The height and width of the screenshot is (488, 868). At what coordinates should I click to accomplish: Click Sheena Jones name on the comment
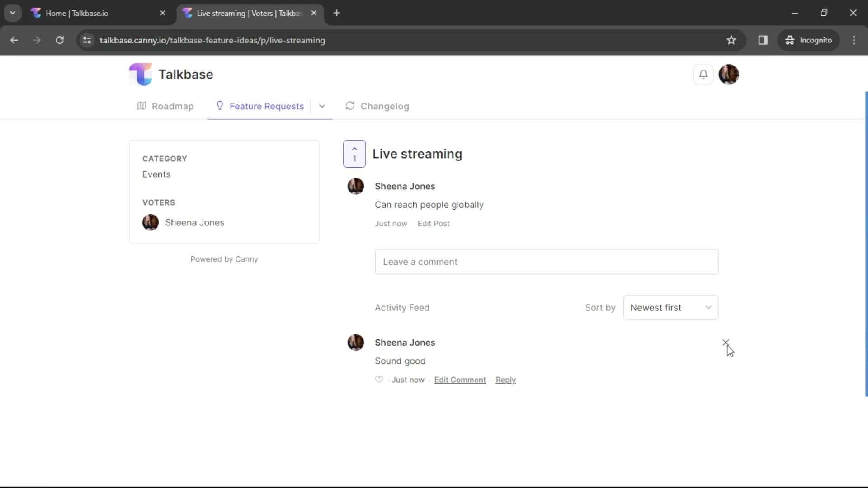pos(405,343)
